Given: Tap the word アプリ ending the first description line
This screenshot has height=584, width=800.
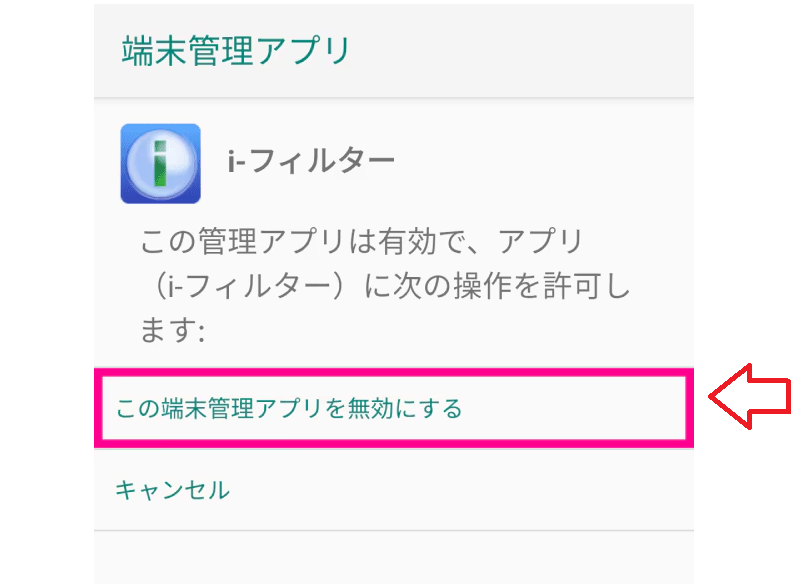Looking at the screenshot, I should click(541, 241).
